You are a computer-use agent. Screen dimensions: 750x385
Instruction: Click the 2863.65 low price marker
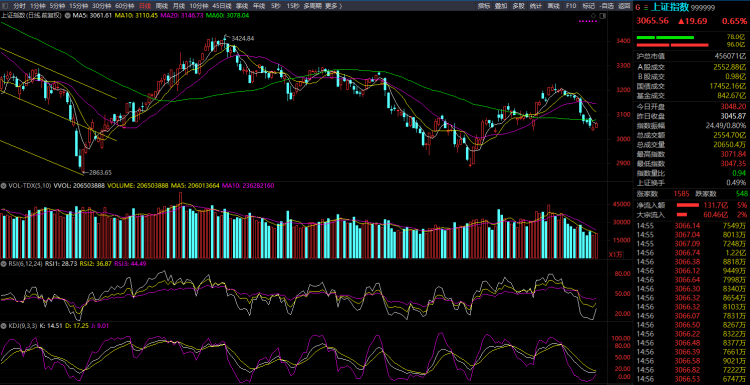pos(100,172)
